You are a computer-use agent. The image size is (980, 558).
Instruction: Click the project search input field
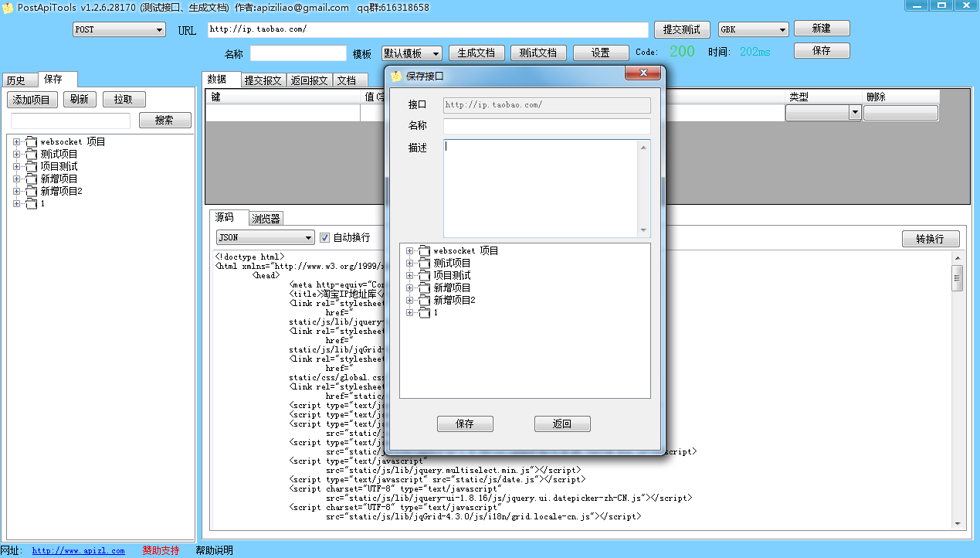(70, 121)
